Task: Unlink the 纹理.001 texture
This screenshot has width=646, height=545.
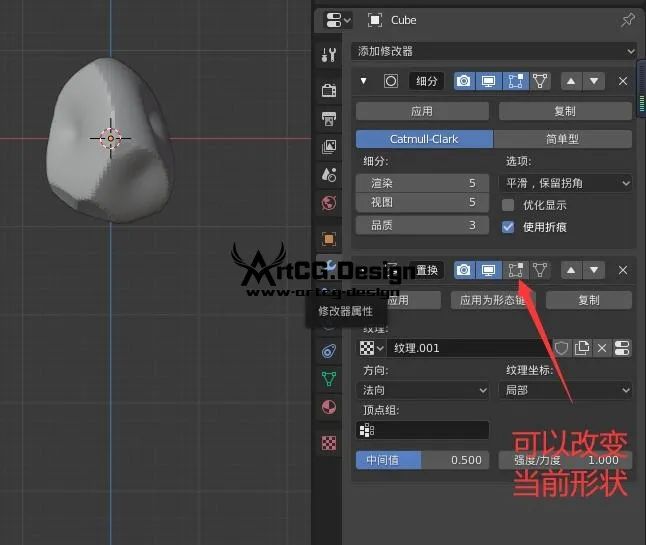Action: click(x=602, y=348)
